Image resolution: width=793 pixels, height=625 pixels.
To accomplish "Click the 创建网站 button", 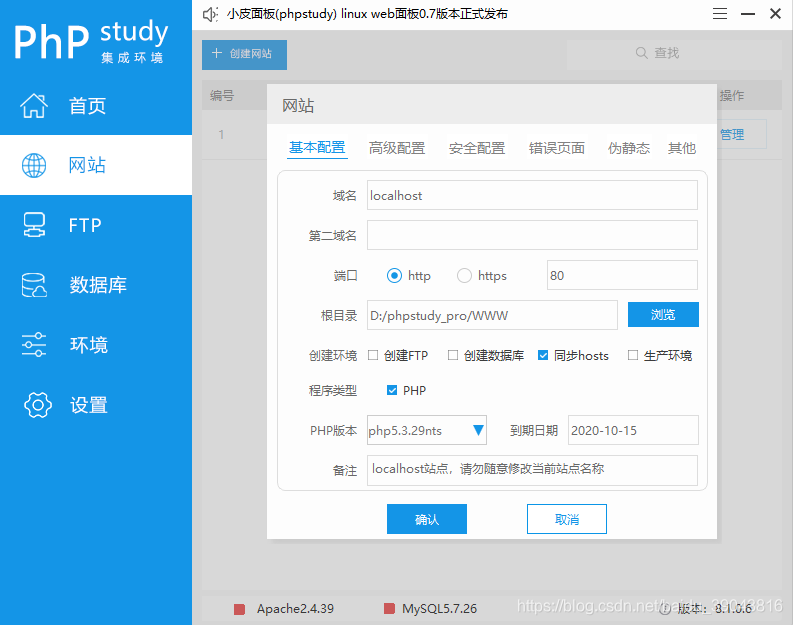I will pos(244,54).
